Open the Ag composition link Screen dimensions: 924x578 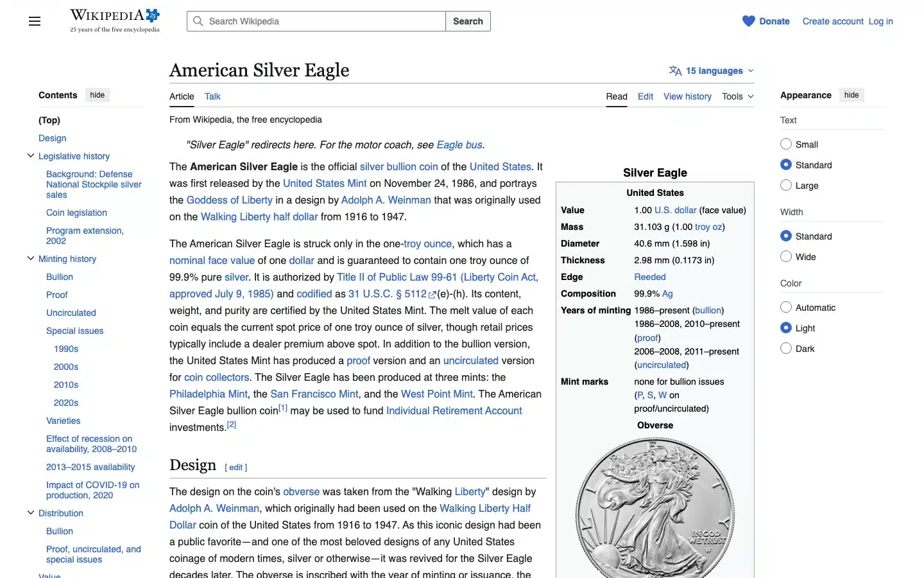pos(667,293)
